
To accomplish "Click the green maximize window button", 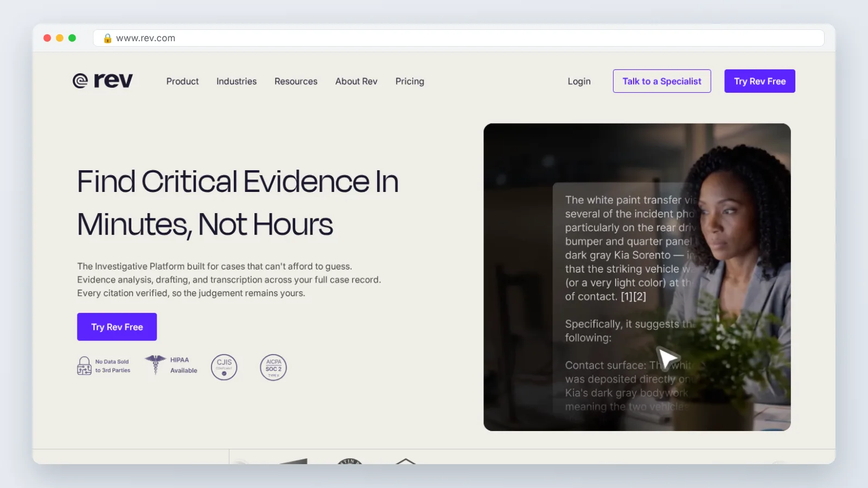I will coord(72,38).
